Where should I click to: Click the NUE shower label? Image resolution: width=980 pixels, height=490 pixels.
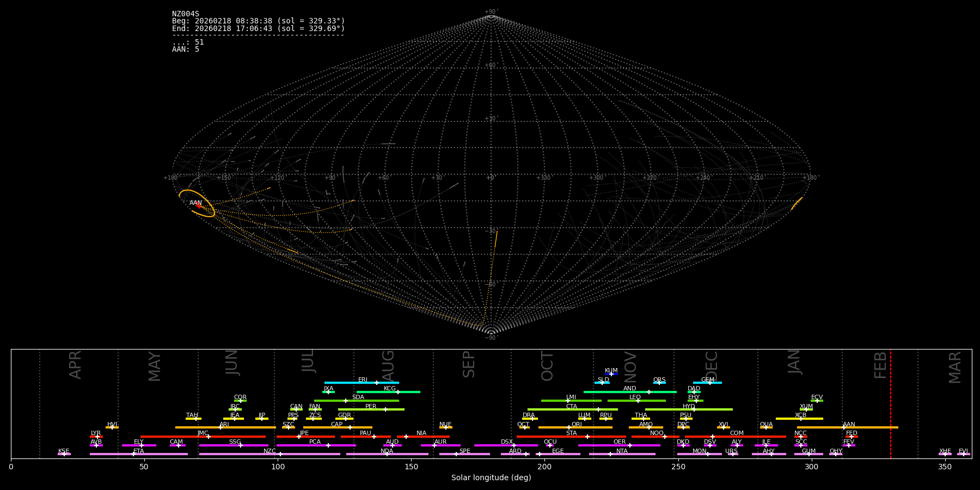(445, 425)
